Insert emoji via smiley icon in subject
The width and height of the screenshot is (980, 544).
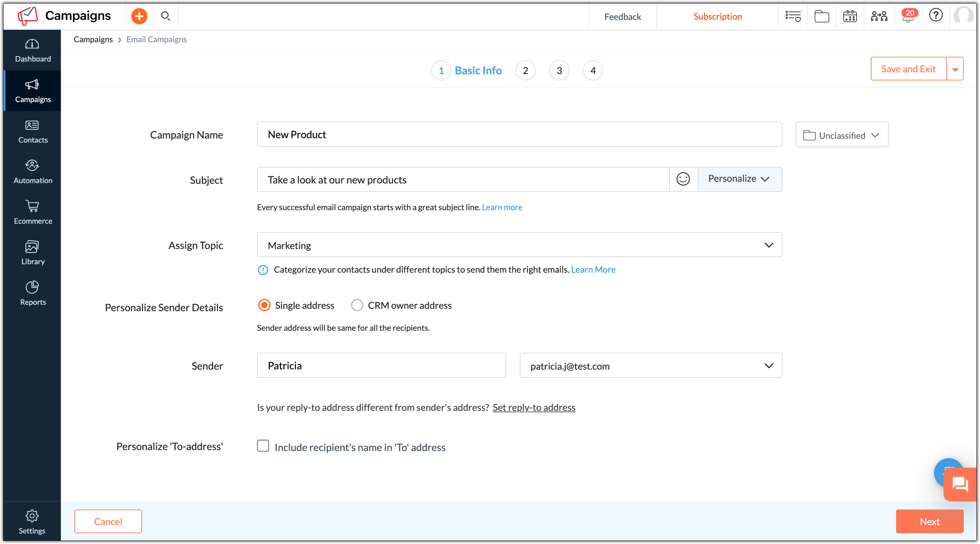683,179
